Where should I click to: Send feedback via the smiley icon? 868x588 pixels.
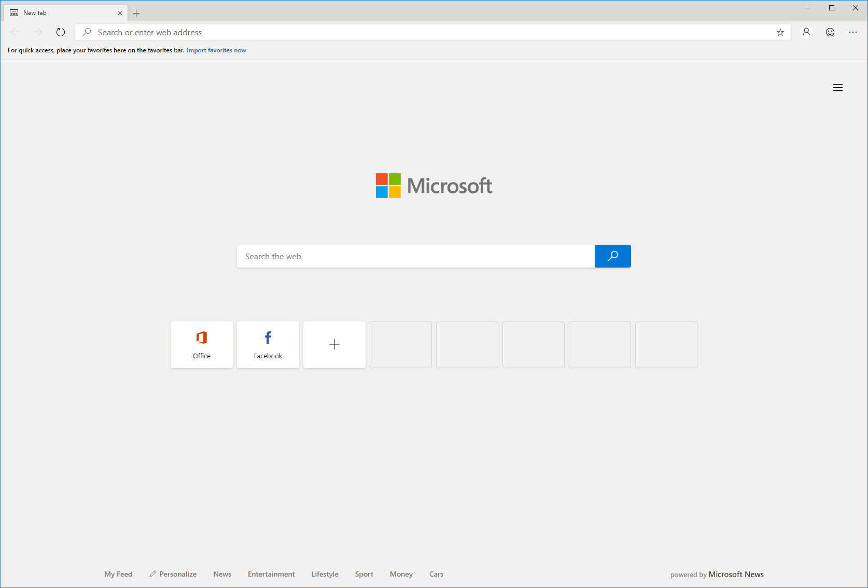point(830,32)
